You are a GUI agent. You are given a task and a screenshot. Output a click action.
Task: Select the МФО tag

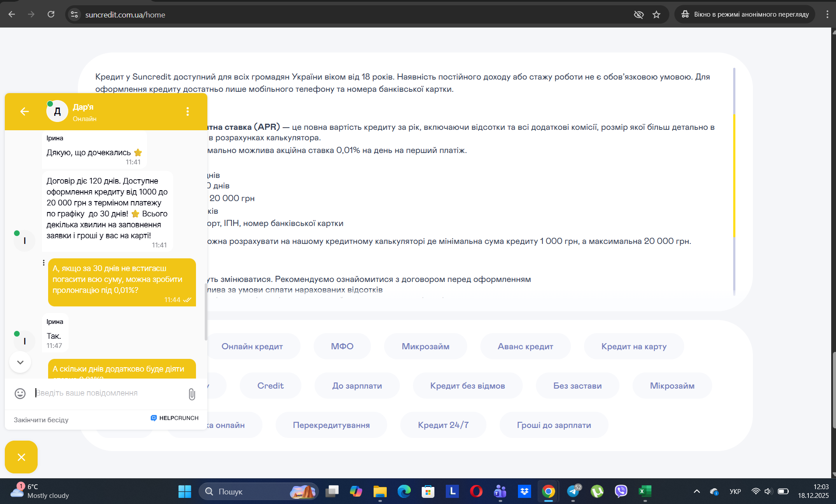coord(342,346)
